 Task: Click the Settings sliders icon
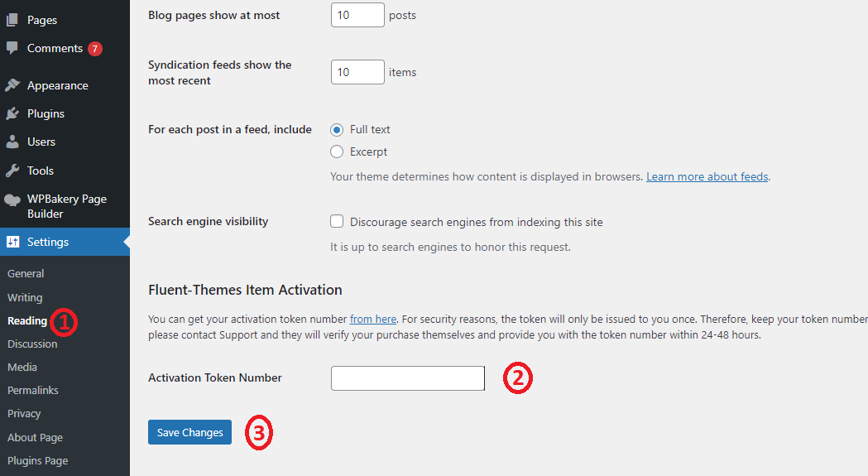[12, 242]
